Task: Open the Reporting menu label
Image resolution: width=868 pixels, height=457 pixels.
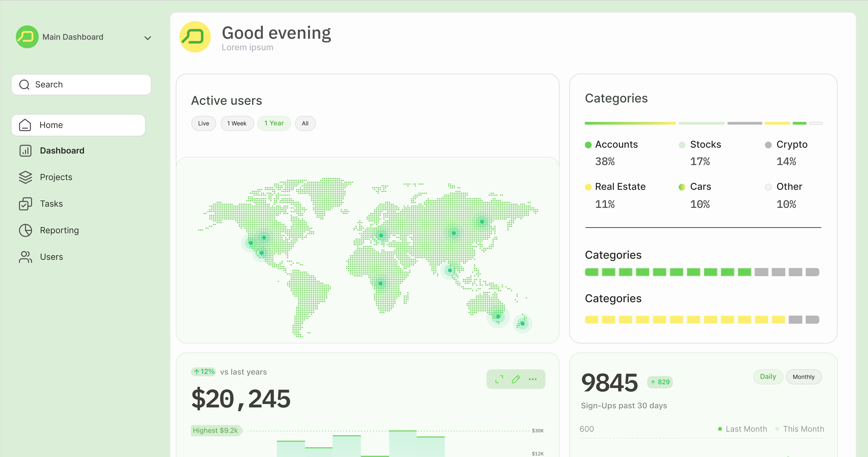Action: click(x=59, y=230)
